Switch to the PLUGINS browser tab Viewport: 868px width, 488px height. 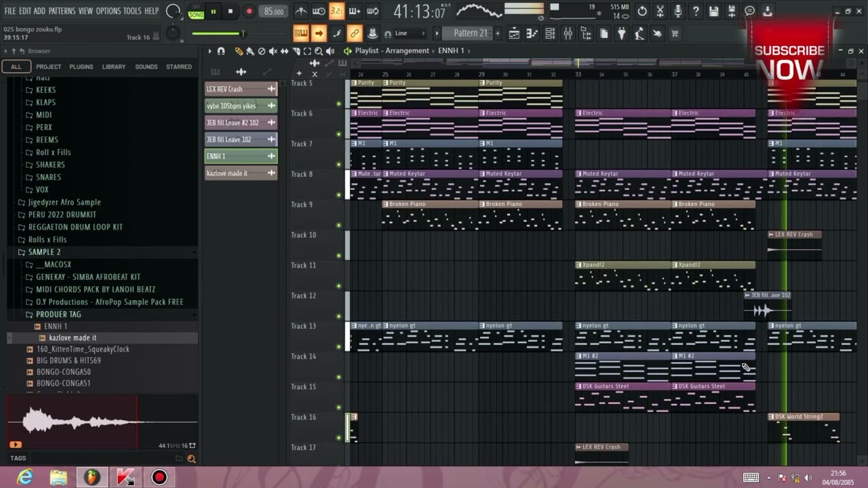coord(81,66)
